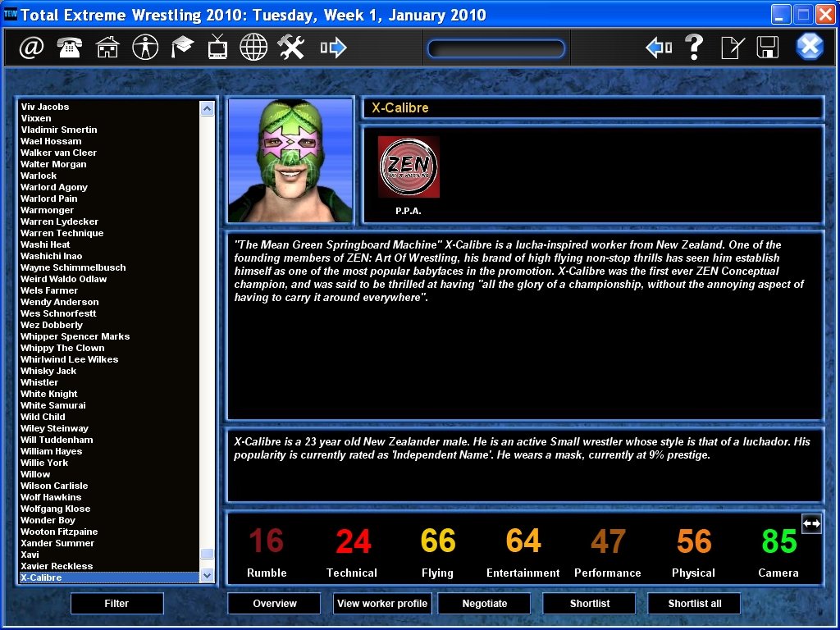The width and height of the screenshot is (840, 630).
Task: Open the email inbox via @ icon
Action: coord(30,47)
